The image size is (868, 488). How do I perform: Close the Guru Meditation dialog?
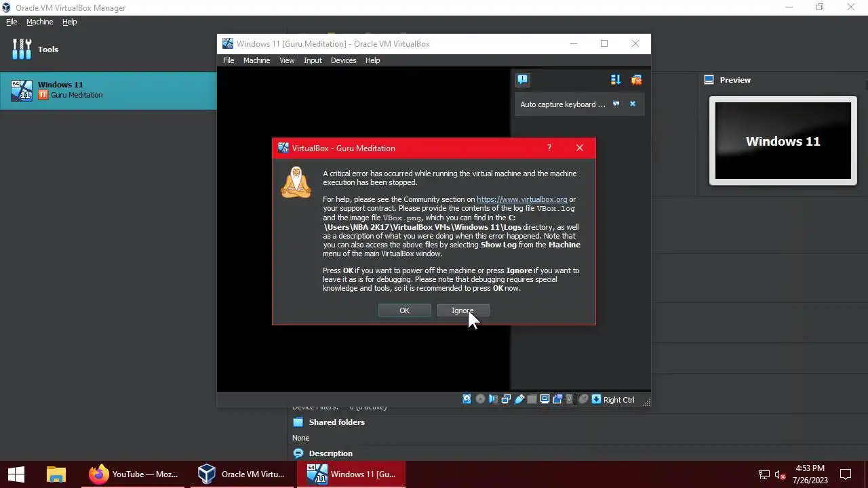point(580,148)
